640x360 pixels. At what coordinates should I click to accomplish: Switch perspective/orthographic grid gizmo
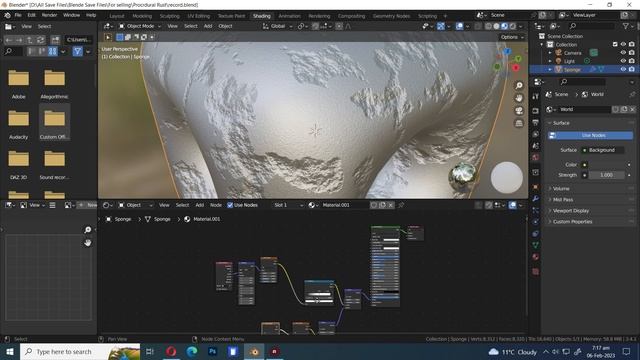click(519, 123)
